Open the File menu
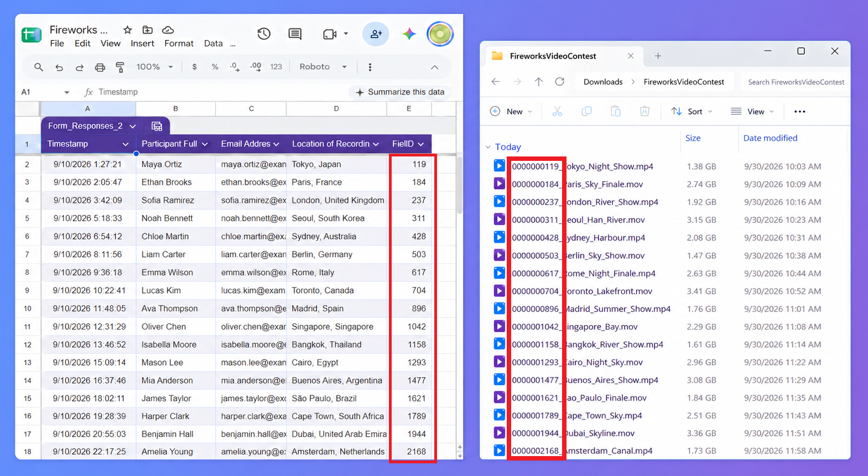The width and height of the screenshot is (868, 476). [x=57, y=44]
